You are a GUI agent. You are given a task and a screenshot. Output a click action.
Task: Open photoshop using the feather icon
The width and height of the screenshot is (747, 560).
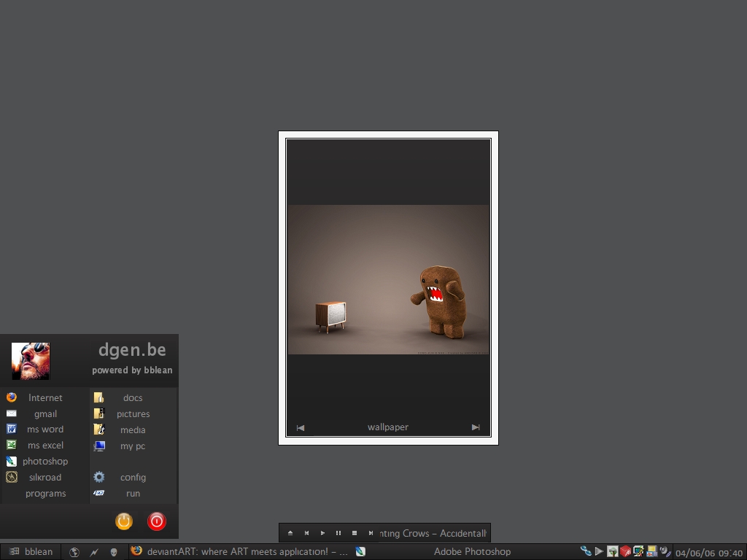coord(12,461)
